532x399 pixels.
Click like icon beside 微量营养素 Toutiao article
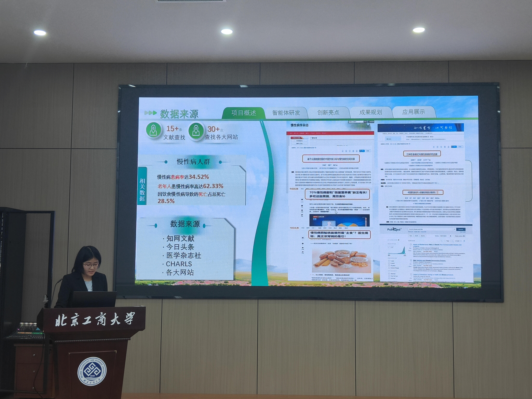pos(302,200)
